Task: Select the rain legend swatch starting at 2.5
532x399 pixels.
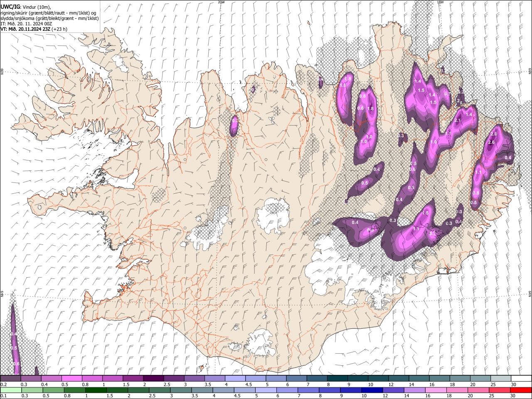Action: pyautogui.click(x=160, y=390)
